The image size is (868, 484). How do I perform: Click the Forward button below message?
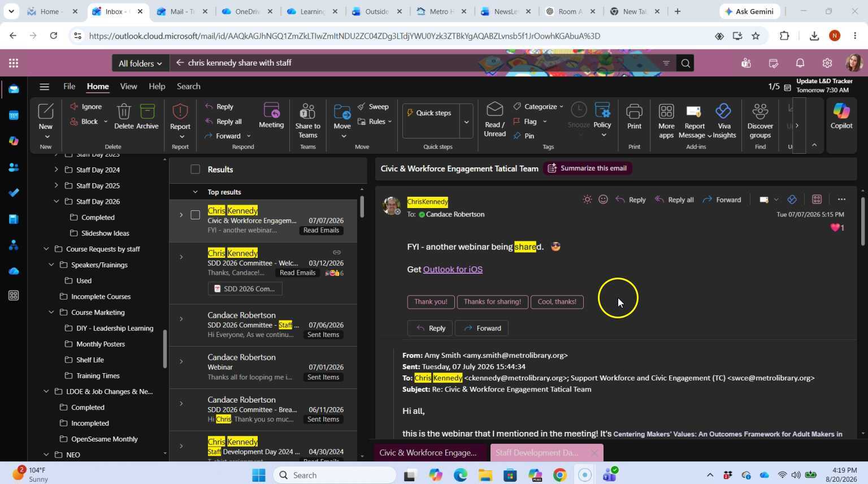pyautogui.click(x=482, y=329)
